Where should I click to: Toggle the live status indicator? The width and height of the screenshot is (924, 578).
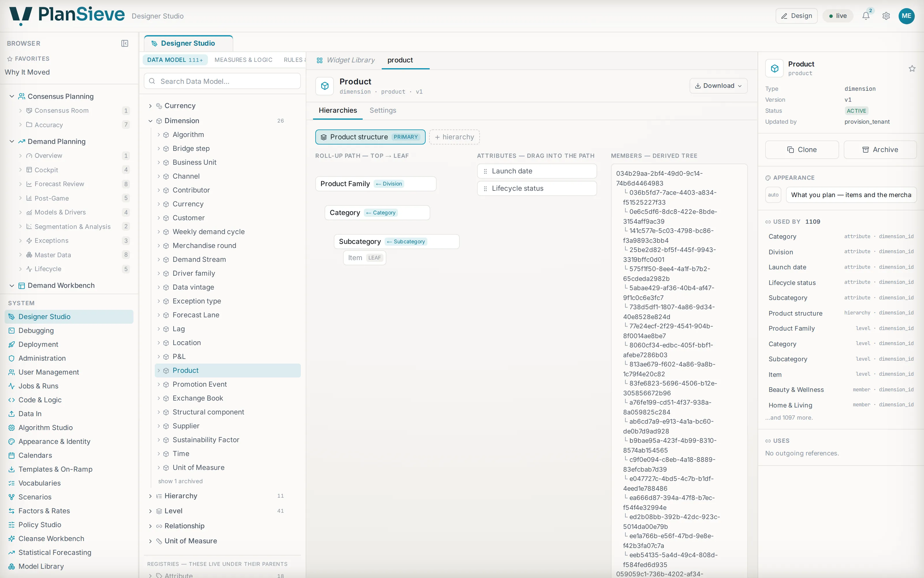point(838,16)
